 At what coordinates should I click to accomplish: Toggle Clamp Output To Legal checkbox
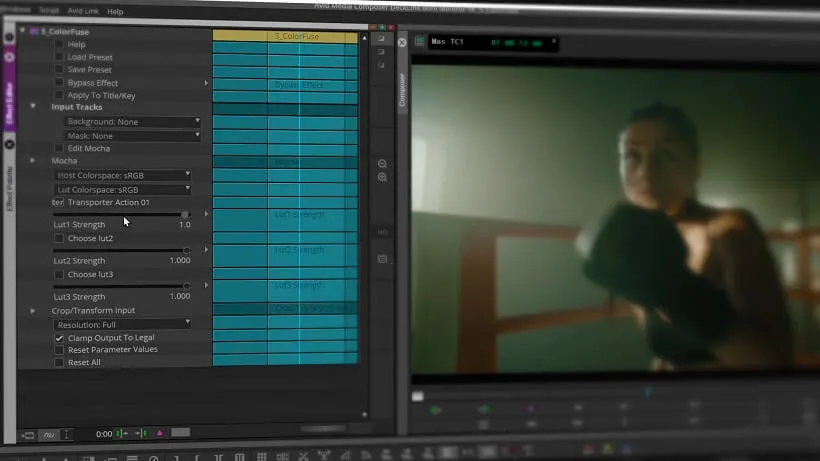coord(59,338)
